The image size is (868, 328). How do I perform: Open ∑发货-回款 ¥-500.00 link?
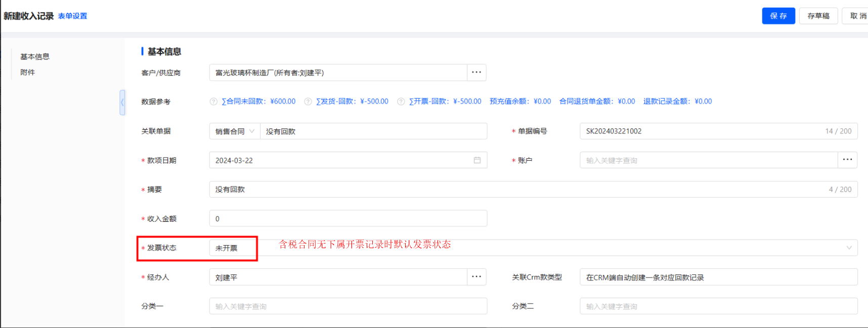352,102
